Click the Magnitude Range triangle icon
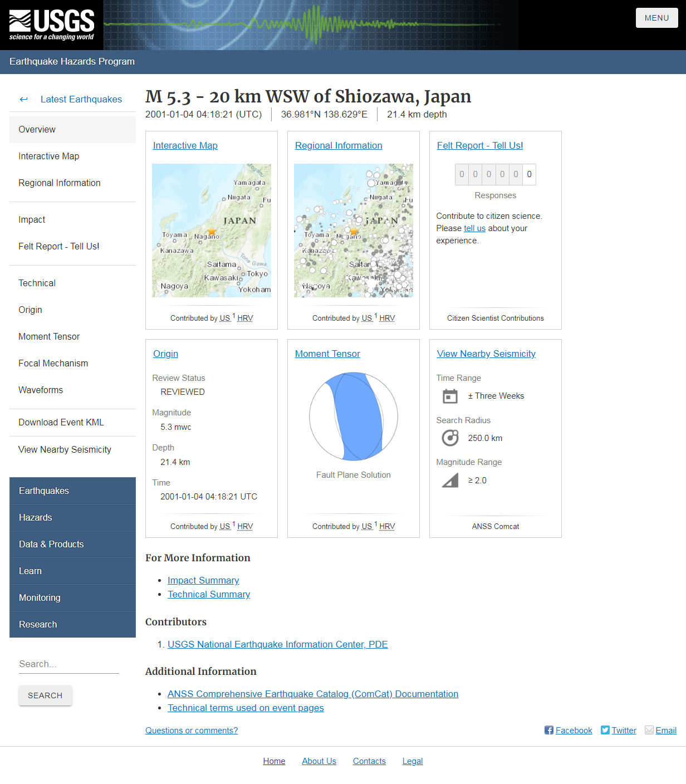 tap(450, 480)
